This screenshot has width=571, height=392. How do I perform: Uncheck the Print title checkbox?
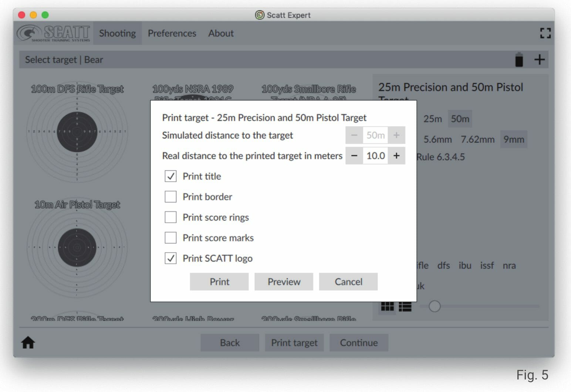[170, 176]
